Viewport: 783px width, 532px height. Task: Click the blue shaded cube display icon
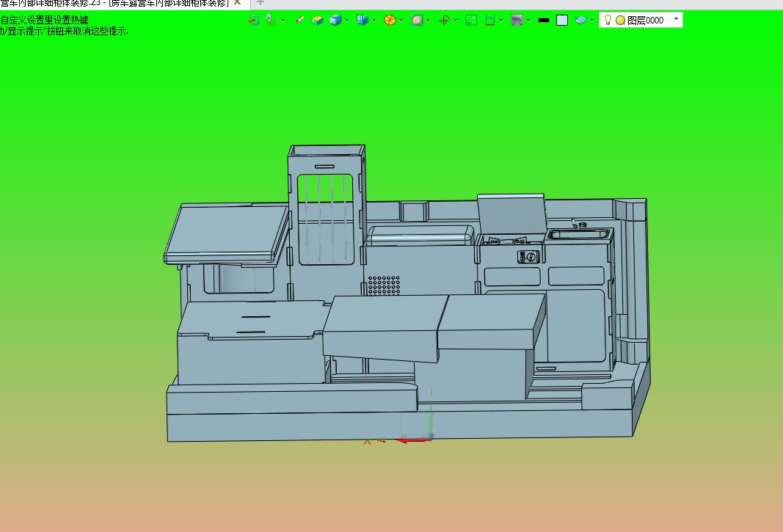[335, 20]
